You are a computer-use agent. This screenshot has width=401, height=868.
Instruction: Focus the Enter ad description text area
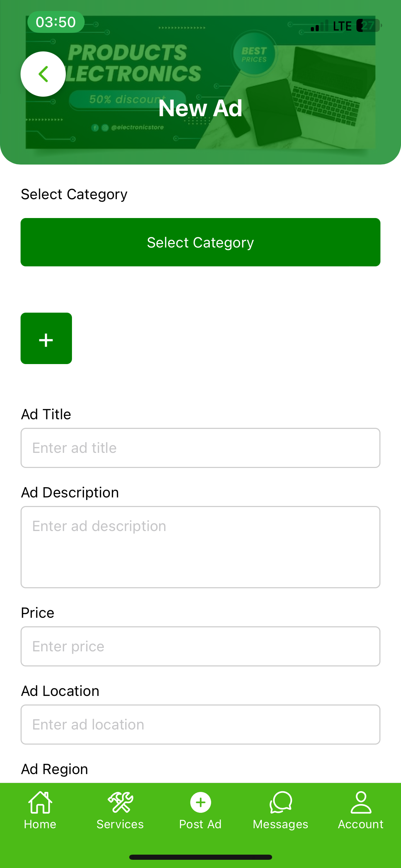200,547
